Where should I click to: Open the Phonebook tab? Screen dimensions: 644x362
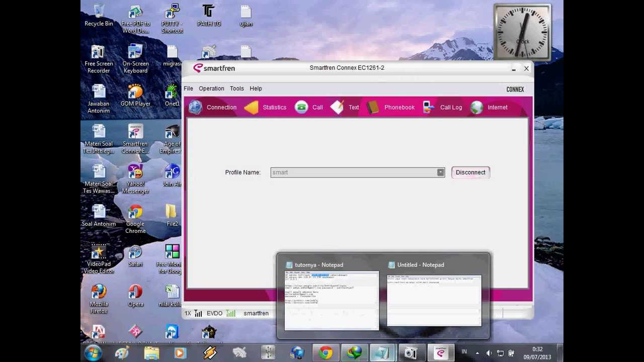coord(390,107)
